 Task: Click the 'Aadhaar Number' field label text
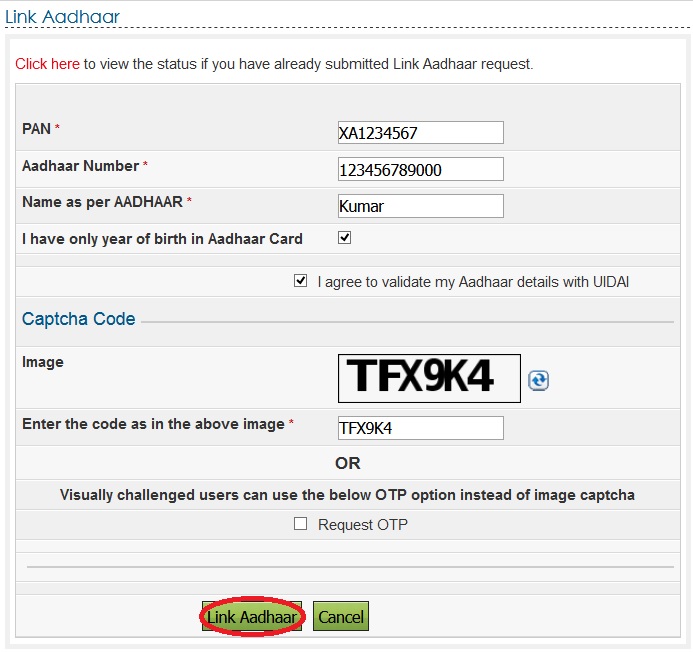81,166
